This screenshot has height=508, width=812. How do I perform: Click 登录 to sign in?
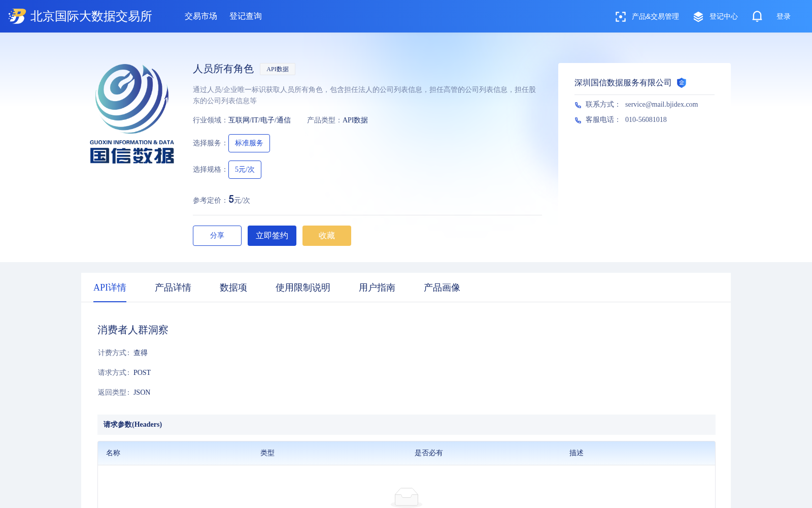(x=783, y=17)
